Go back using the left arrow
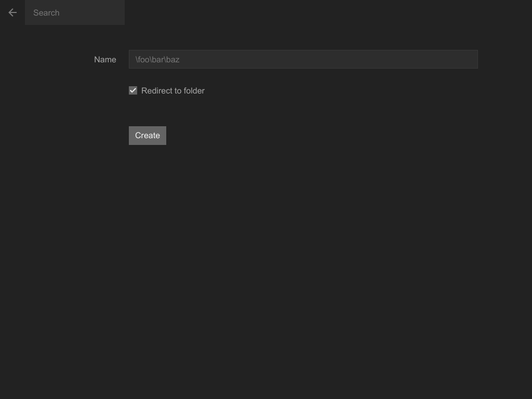The image size is (532, 399). tap(12, 12)
